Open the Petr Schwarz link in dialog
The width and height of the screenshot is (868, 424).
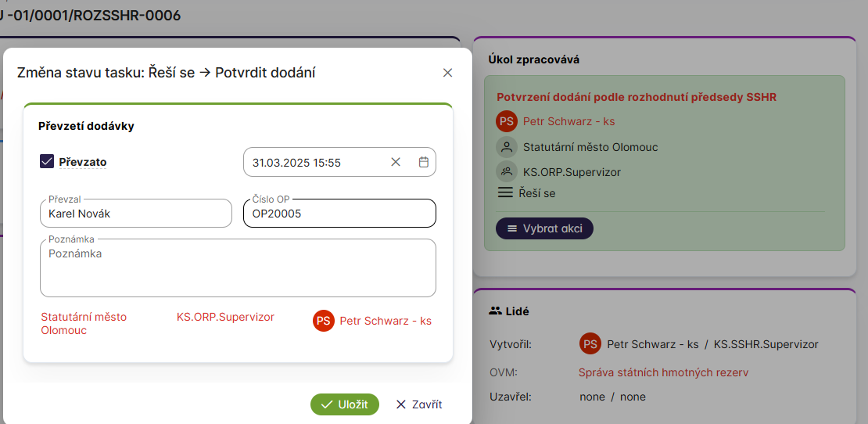click(386, 321)
